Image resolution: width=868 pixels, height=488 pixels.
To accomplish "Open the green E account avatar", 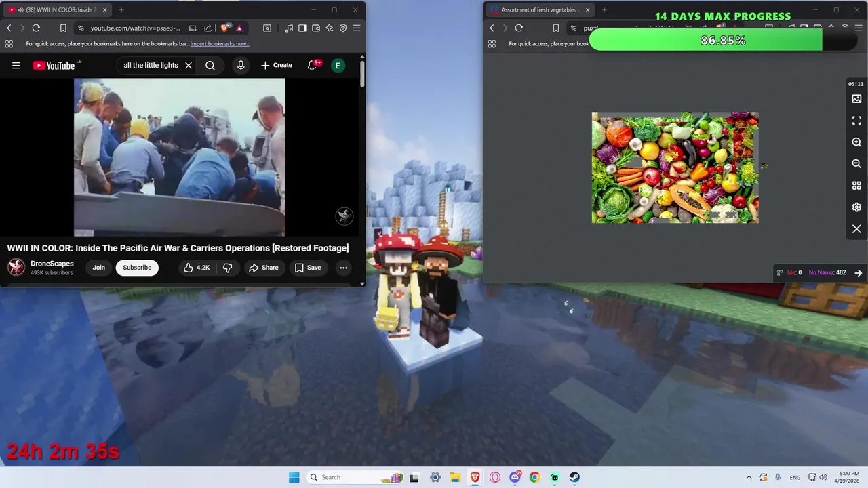I will 338,66.
